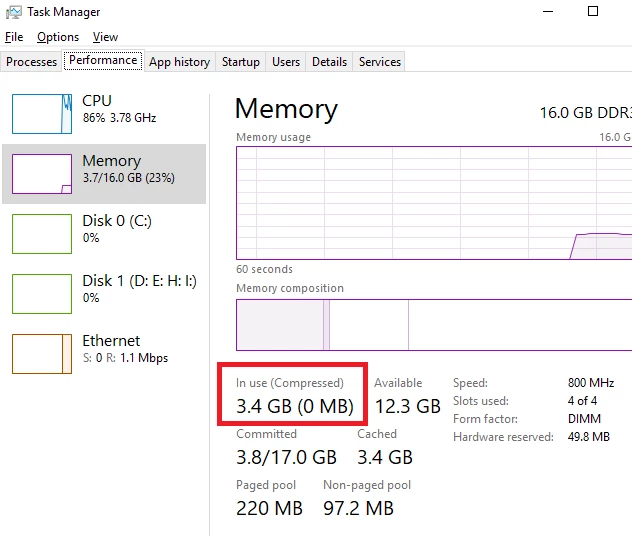Open the Options menu
The width and height of the screenshot is (632, 539).
tap(58, 37)
